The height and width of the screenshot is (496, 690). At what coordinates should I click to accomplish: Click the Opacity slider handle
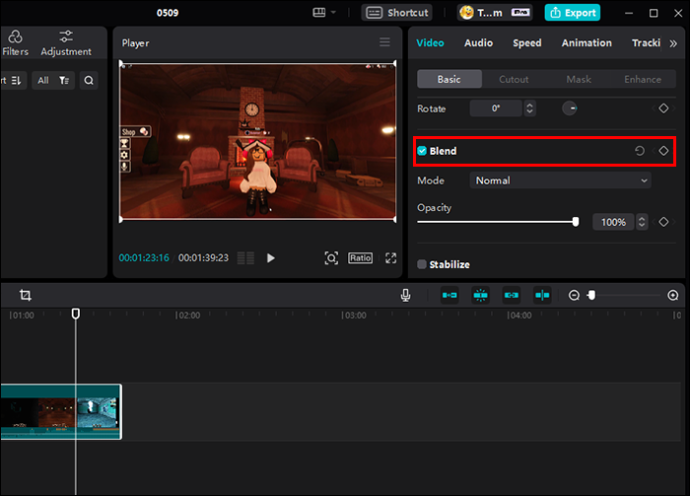(575, 222)
